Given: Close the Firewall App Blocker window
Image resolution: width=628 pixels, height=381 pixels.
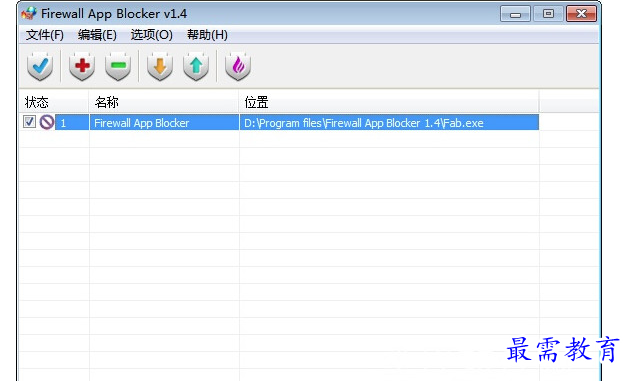Looking at the screenshot, I should 582,14.
